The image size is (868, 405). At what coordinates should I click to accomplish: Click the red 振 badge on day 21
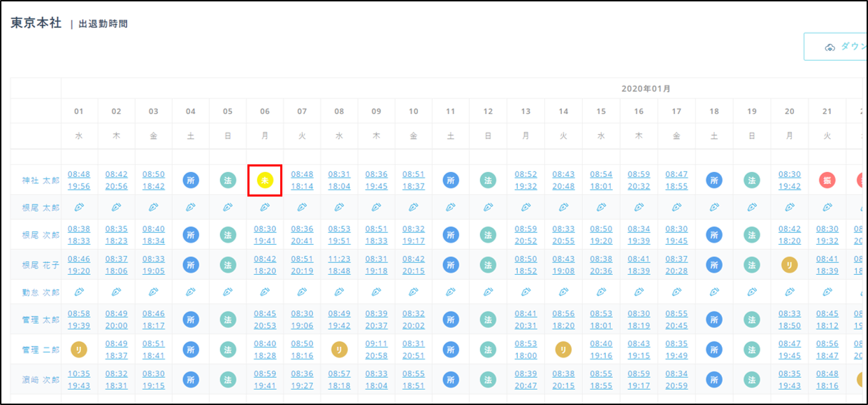[827, 180]
